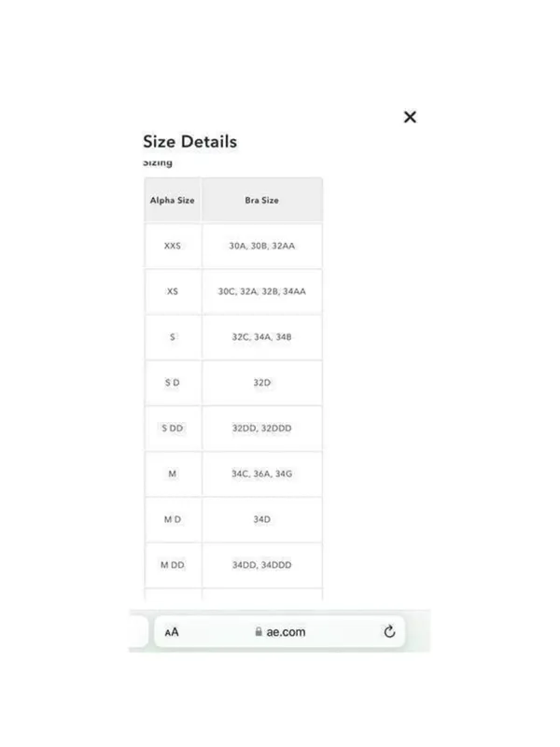Click the 30C, 32A, 32B, 34AA cell
This screenshot has width=560, height=747.
coord(262,291)
